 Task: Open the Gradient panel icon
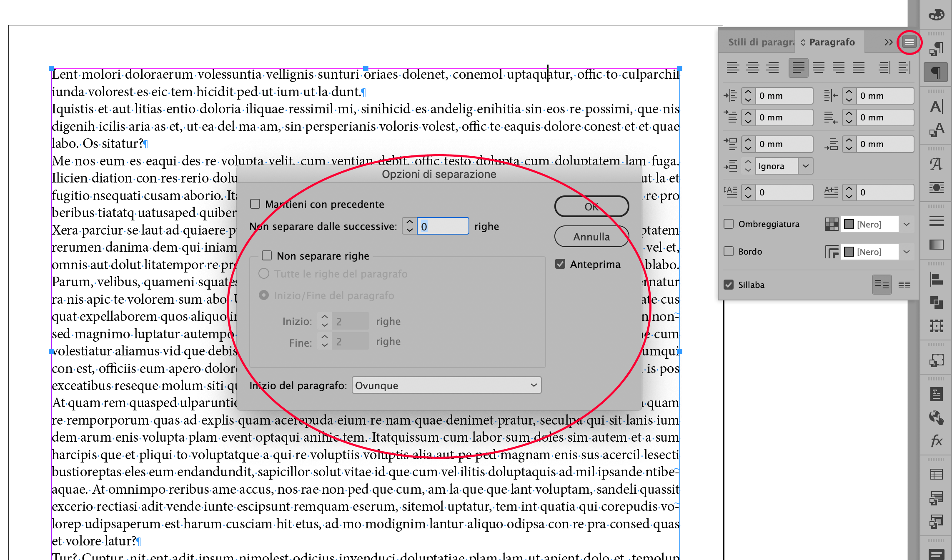[936, 245]
